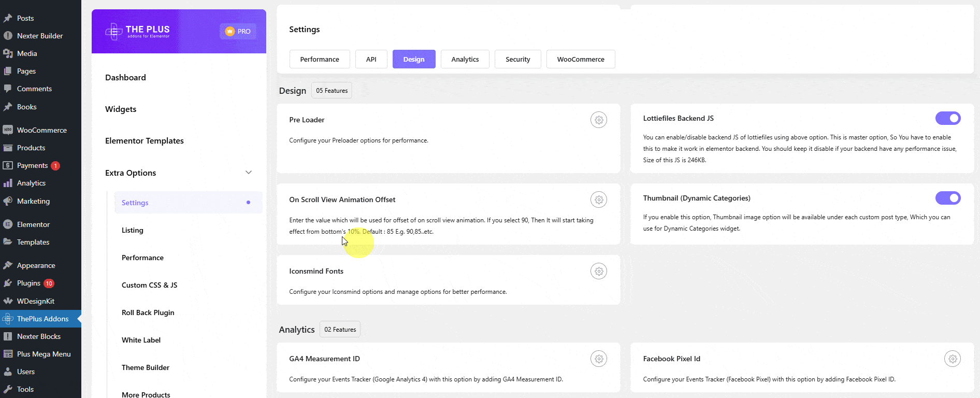Click The Plus addons logo
Viewport: 980px width, 398px height.
(x=137, y=32)
